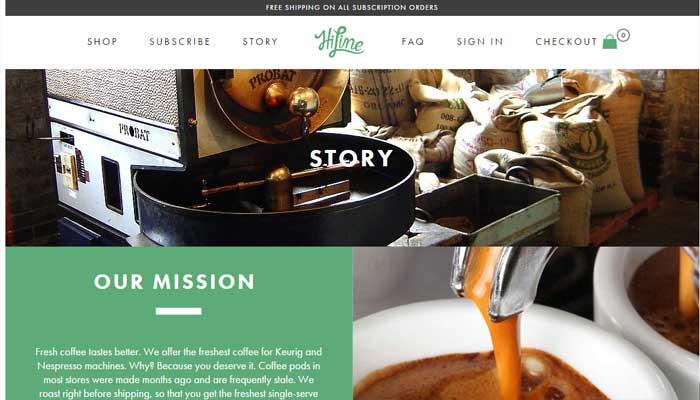Click the white divider under Our Mission

pos(179,311)
